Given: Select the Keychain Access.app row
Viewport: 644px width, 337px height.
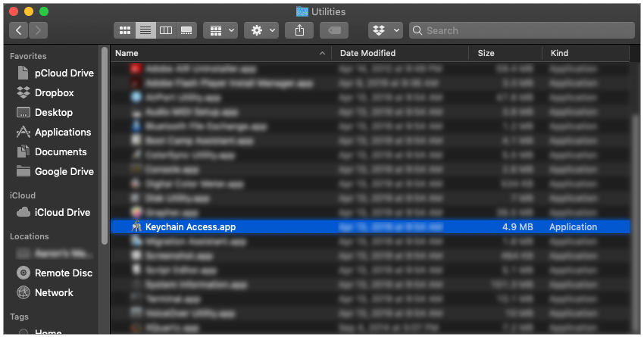Looking at the screenshot, I should pyautogui.click(x=370, y=226).
